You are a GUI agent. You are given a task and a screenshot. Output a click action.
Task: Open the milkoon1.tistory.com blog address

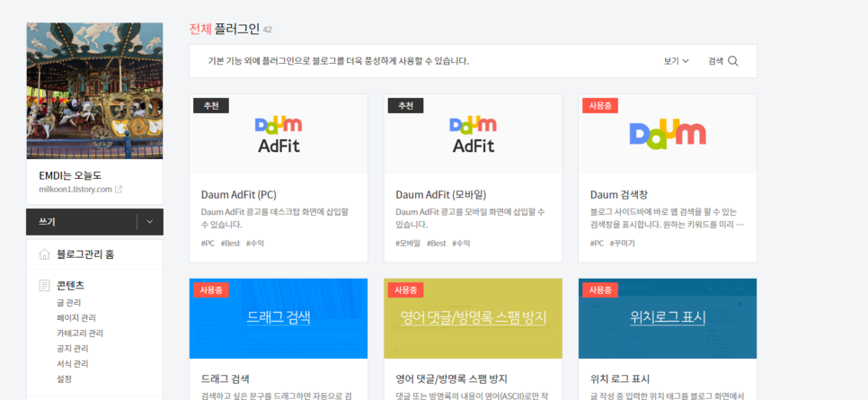coord(75,190)
